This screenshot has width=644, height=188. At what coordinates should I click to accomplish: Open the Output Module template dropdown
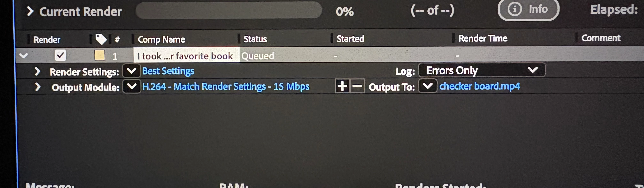(131, 86)
